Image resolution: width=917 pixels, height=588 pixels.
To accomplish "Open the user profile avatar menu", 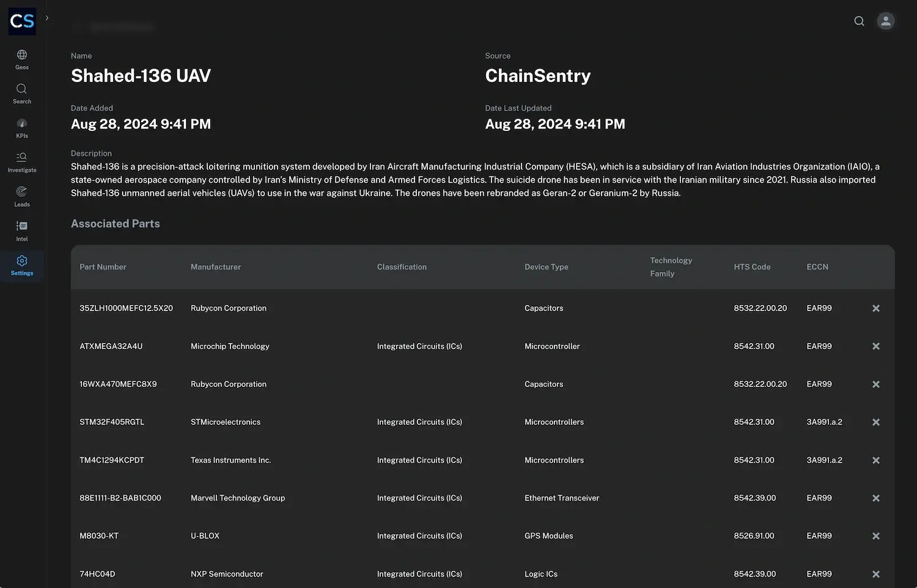I will tap(886, 21).
